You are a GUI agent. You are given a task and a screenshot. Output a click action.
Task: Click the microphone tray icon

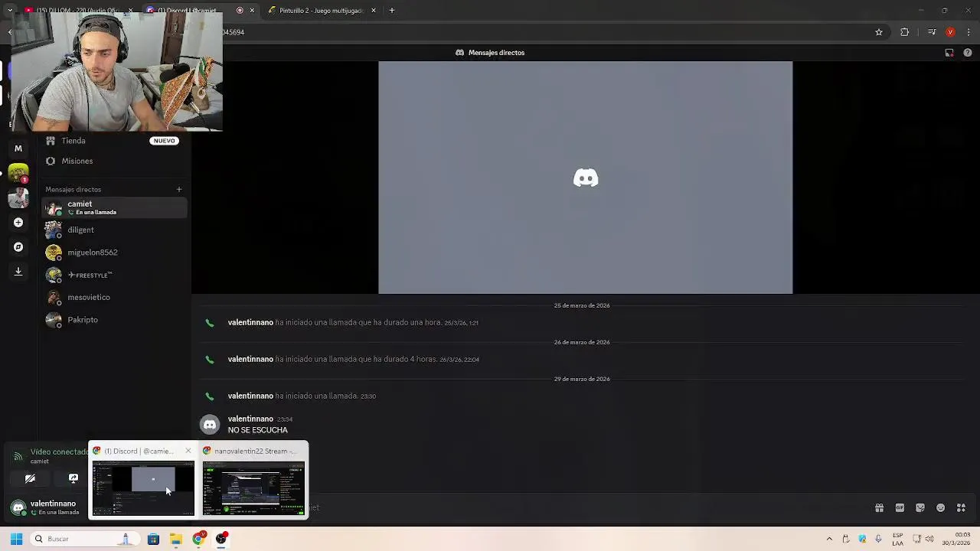point(878,539)
